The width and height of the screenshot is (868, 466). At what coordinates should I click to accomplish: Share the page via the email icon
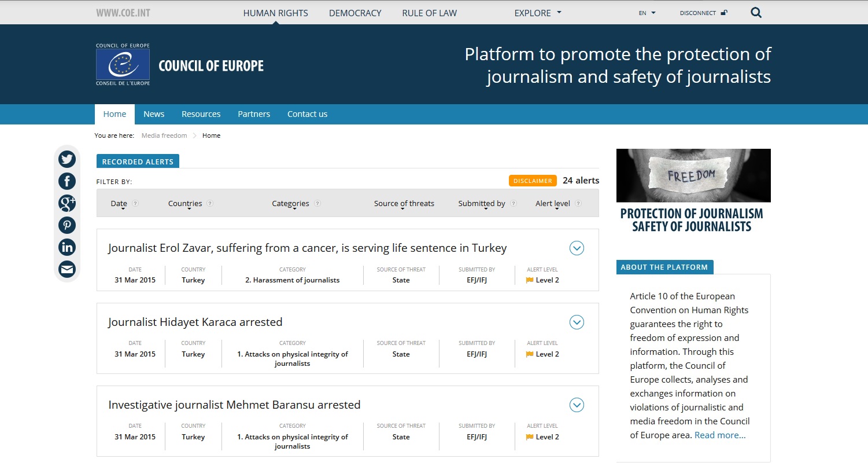click(67, 269)
